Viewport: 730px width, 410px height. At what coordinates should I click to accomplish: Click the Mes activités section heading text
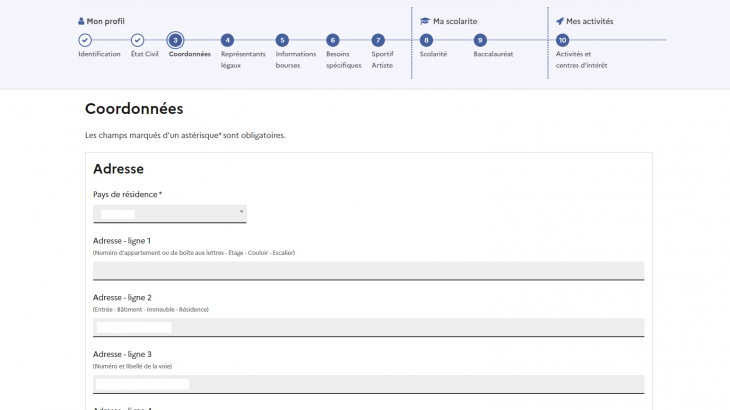point(590,21)
